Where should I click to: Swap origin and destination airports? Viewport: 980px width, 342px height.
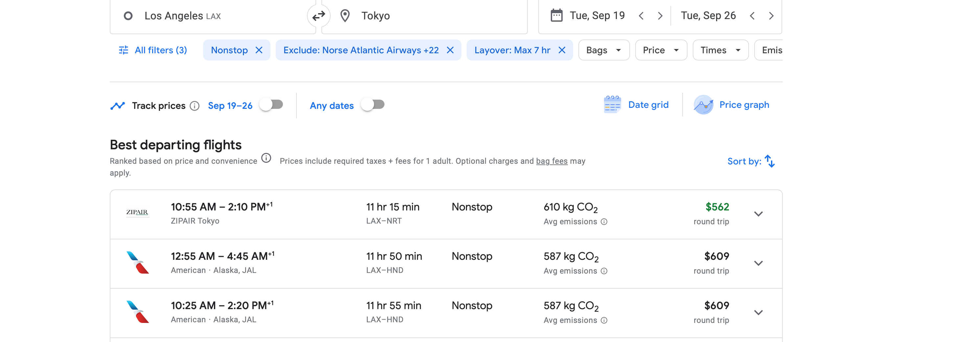click(x=318, y=15)
